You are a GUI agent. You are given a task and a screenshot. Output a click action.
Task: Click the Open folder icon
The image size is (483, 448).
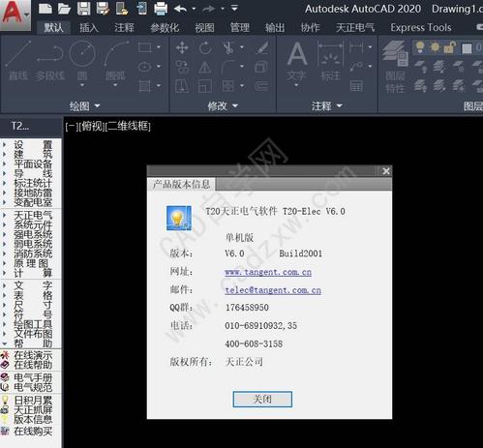(x=64, y=9)
